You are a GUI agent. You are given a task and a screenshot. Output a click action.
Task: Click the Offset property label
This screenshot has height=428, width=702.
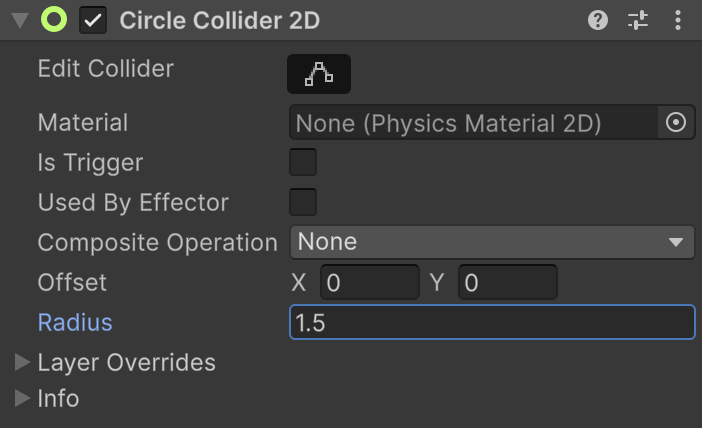click(72, 283)
